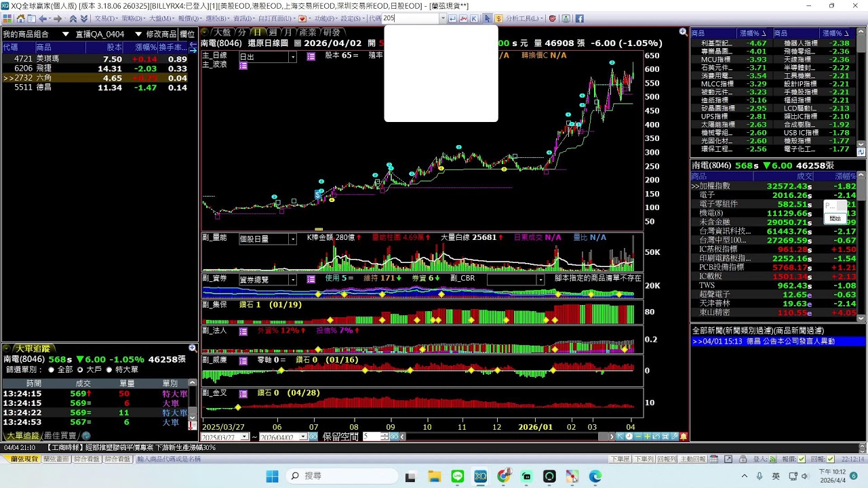
Task: Click the mail envelope icon beside 2026/04/02
Action: tap(296, 43)
